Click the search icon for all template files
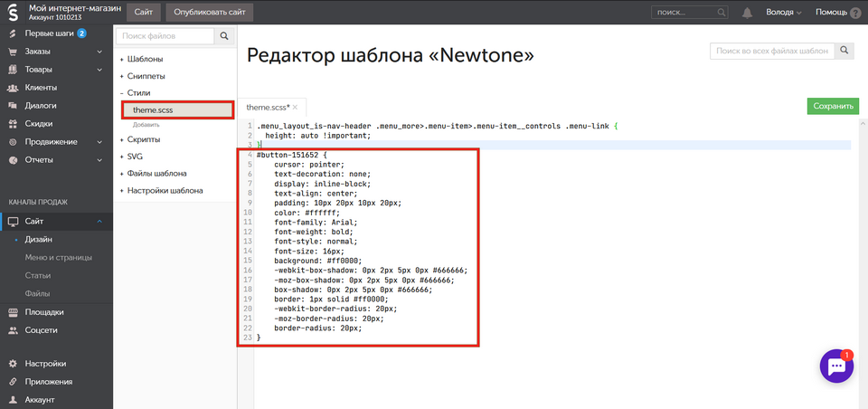The image size is (868, 409). point(844,51)
